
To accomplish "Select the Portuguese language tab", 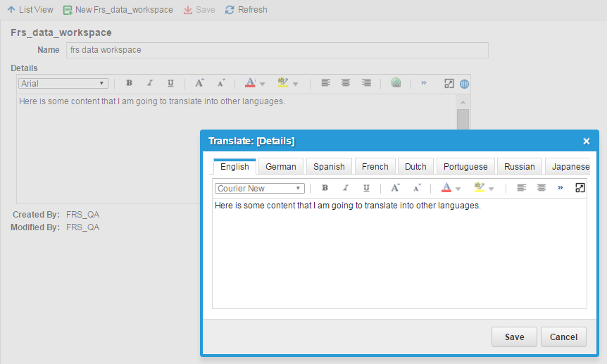I will pyautogui.click(x=466, y=167).
